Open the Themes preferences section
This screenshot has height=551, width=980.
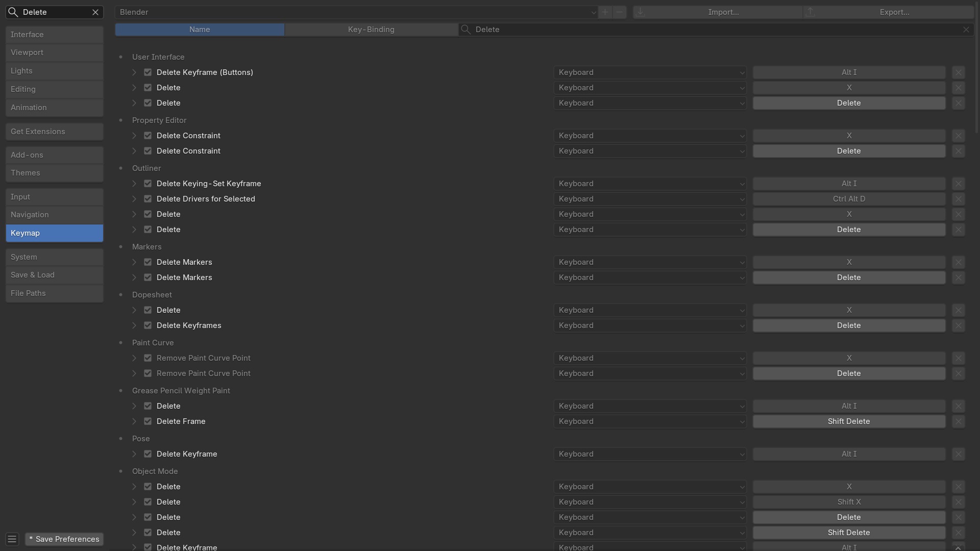[x=55, y=173]
